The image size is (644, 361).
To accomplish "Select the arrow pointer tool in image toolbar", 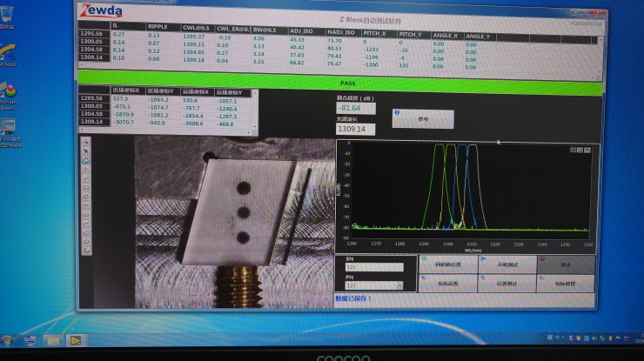I will tap(86, 150).
